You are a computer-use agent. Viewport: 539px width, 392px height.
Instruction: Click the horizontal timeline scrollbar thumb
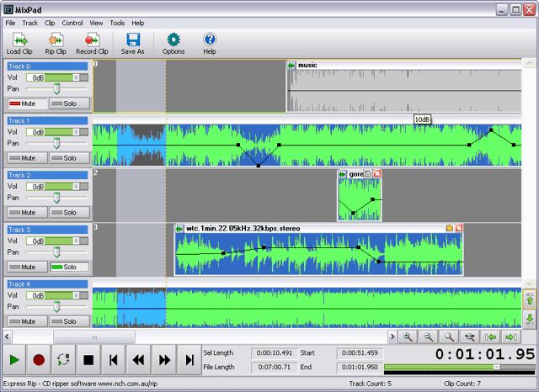pyautogui.click(x=94, y=337)
